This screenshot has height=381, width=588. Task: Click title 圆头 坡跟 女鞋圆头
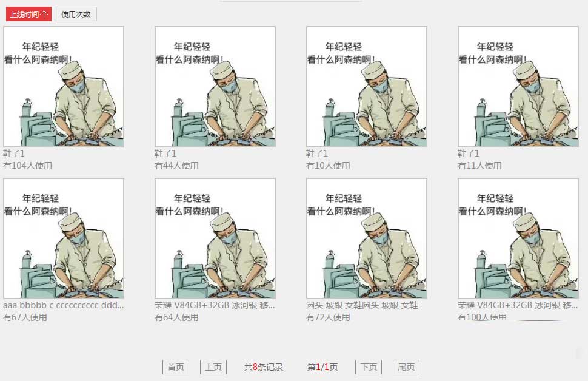(x=362, y=305)
